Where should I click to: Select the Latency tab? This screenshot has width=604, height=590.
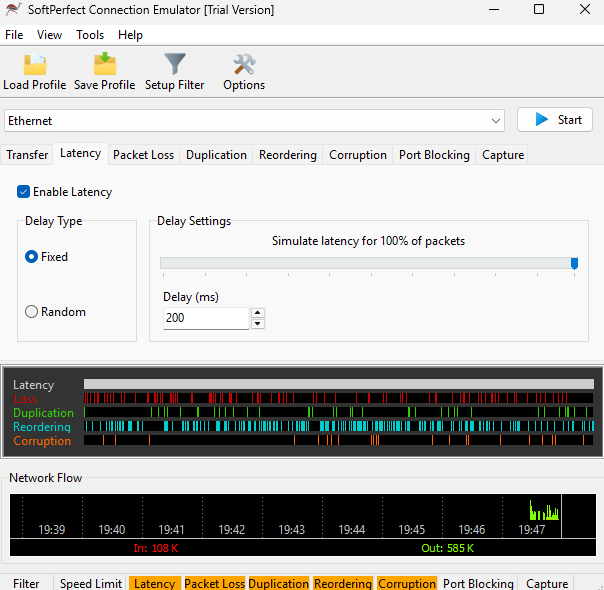point(81,153)
